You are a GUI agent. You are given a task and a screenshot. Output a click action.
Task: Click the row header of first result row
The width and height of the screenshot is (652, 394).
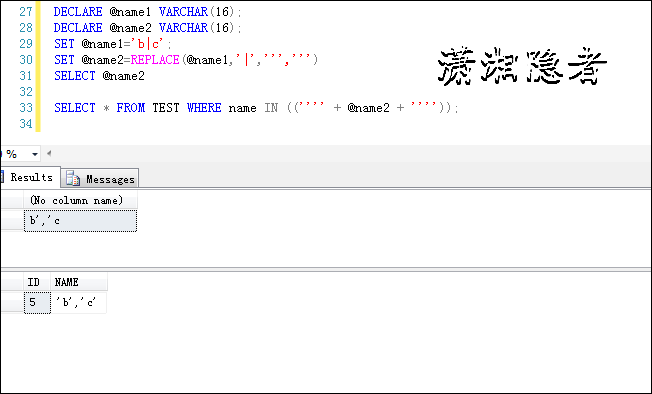(x=12, y=221)
